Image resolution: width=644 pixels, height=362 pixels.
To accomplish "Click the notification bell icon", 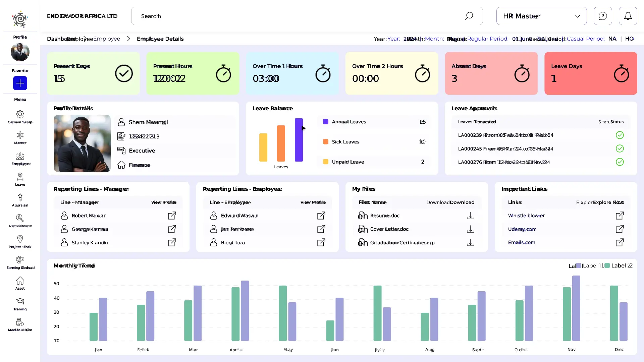I will click(628, 16).
